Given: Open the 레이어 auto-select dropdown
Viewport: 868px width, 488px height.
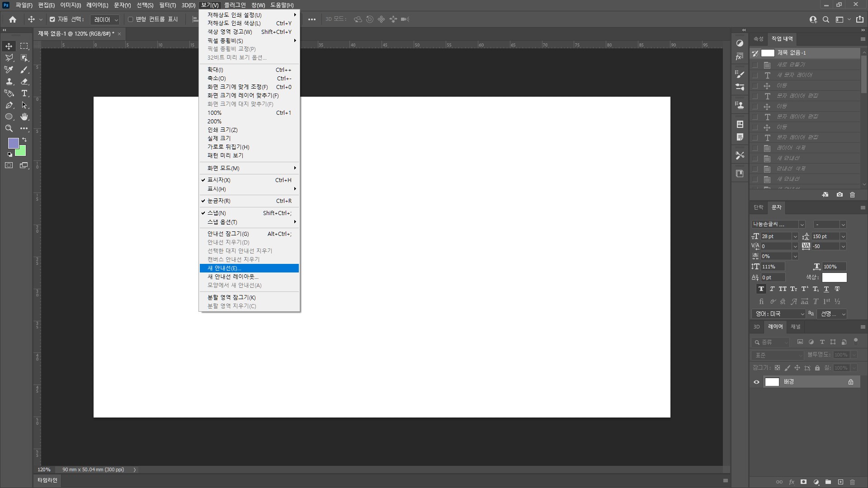Looking at the screenshot, I should 105,19.
